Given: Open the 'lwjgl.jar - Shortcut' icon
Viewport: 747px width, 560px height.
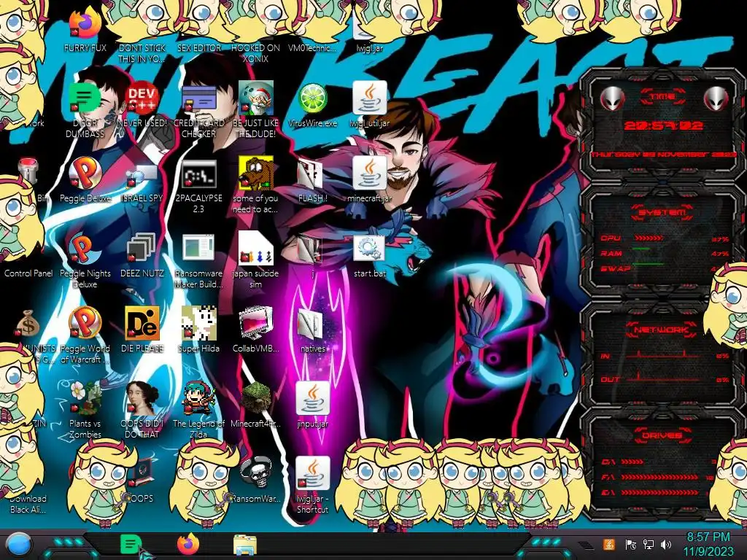Looking at the screenshot, I should (x=312, y=474).
